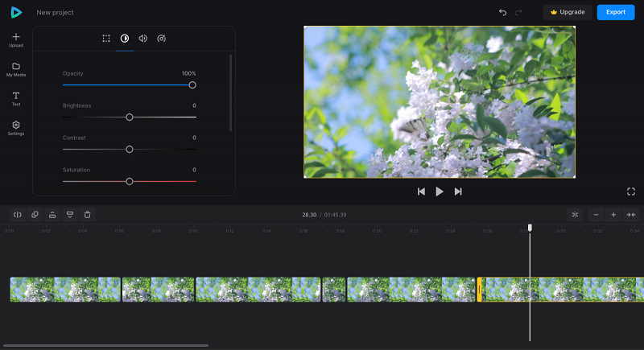Enter fullscreen preview
The width and height of the screenshot is (644, 350).
[631, 191]
